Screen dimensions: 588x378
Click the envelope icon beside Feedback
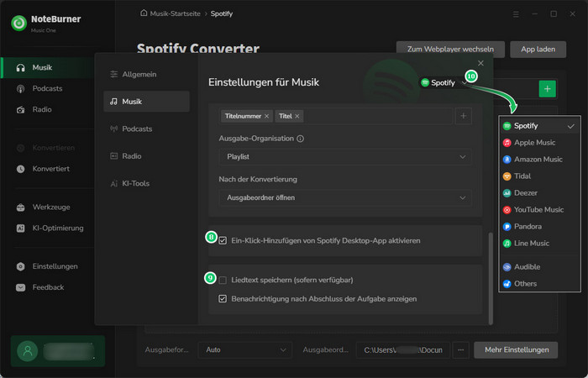[21, 287]
